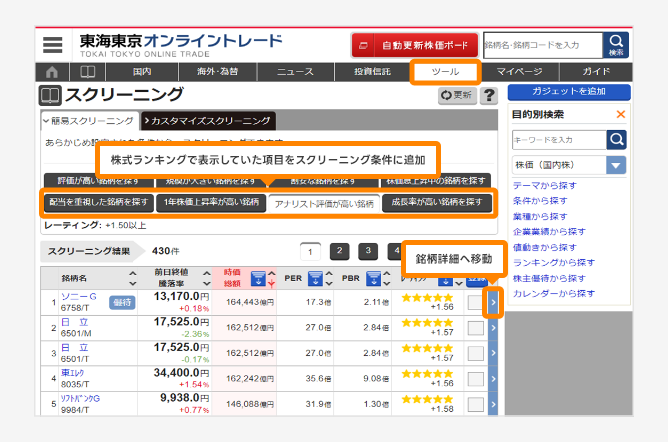Focus the キーワードを入力 field
Image resolution: width=668 pixels, height=442 pixels.
coord(559,140)
